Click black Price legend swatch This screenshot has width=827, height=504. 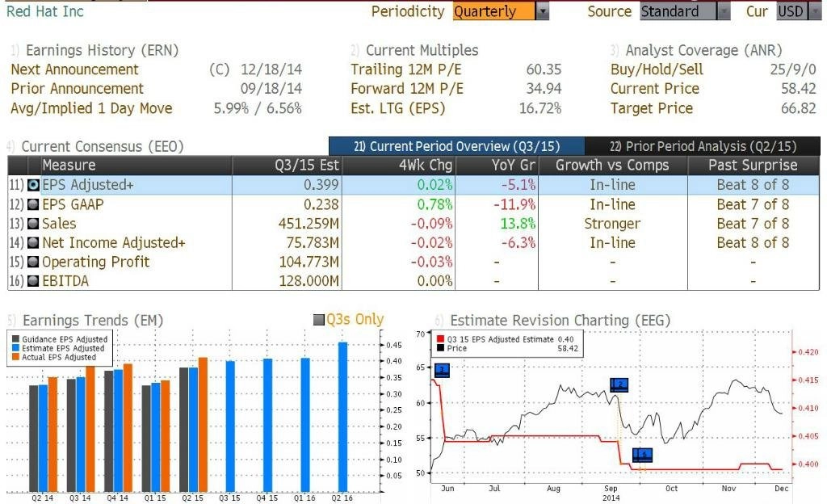tap(440, 348)
